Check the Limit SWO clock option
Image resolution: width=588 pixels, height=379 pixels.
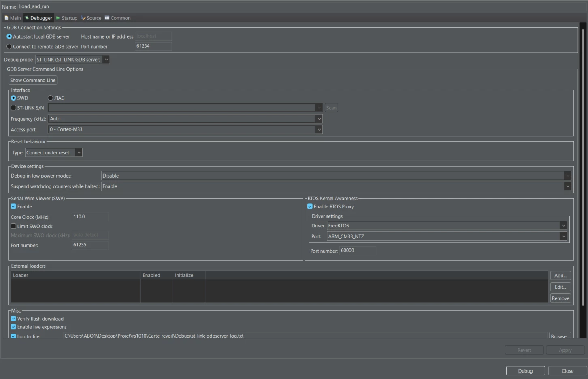(x=13, y=226)
